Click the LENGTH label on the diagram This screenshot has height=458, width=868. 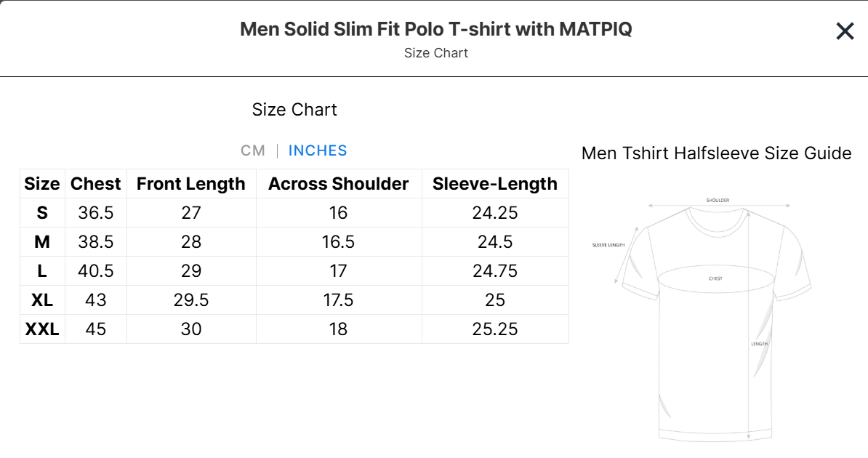point(760,344)
